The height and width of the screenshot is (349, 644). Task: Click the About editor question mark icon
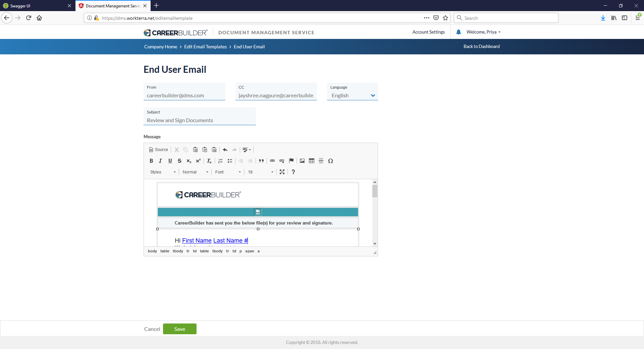[293, 172]
